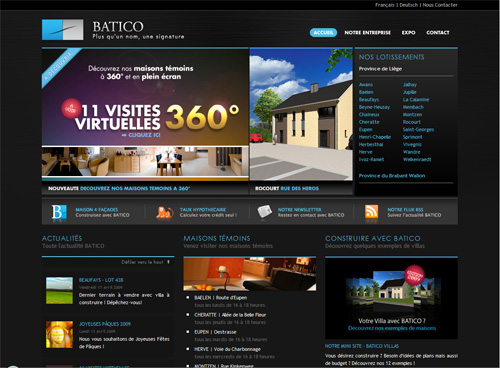500x368 pixels.
Task: Click the newsletter newspaper icon
Action: pyautogui.click(x=265, y=211)
